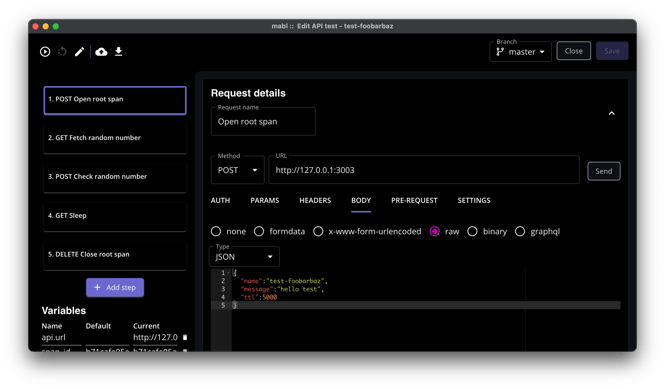Choose the formdata radio button
The height and width of the screenshot is (389, 665).
259,231
